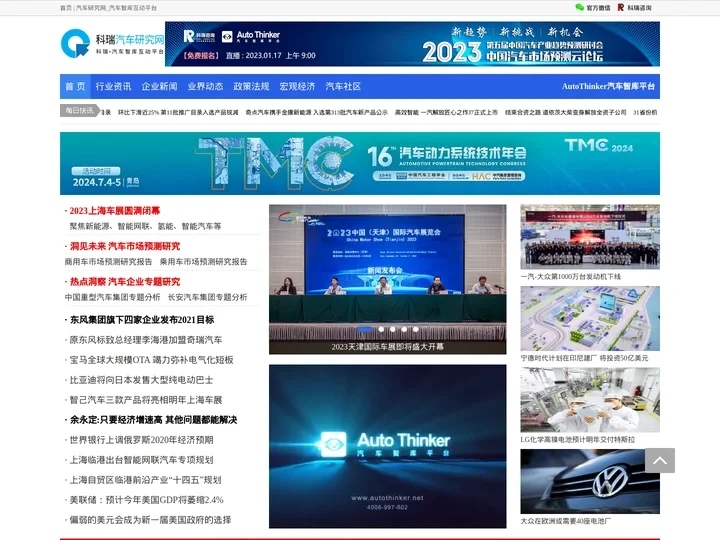The image size is (720, 540).
Task: Open the 汽车社区 nav item
Action: [343, 86]
